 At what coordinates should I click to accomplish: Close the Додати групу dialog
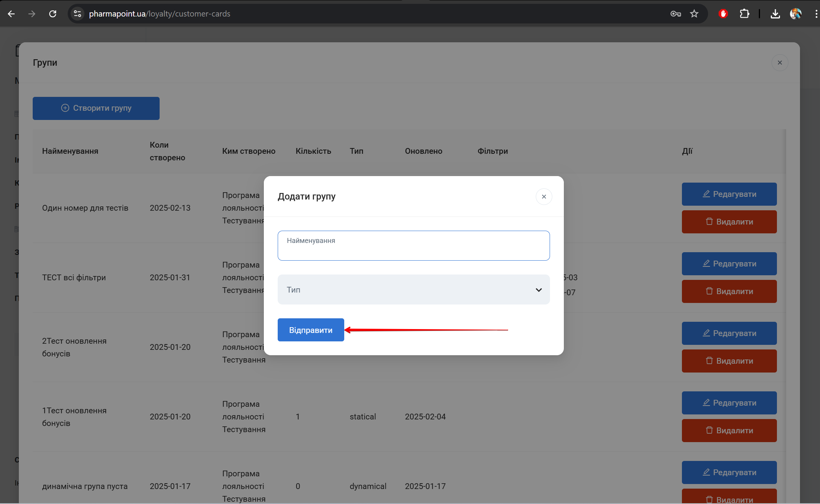(x=544, y=196)
